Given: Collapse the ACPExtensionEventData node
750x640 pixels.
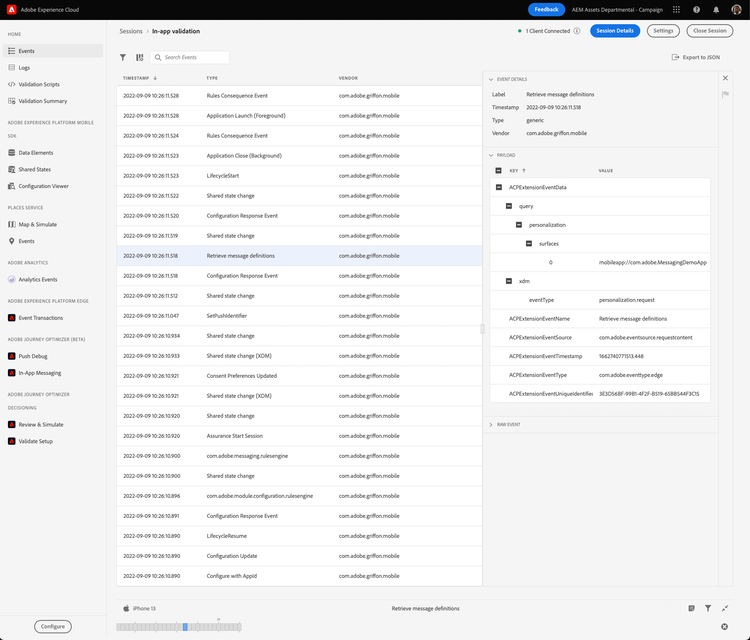Looking at the screenshot, I should (x=499, y=187).
